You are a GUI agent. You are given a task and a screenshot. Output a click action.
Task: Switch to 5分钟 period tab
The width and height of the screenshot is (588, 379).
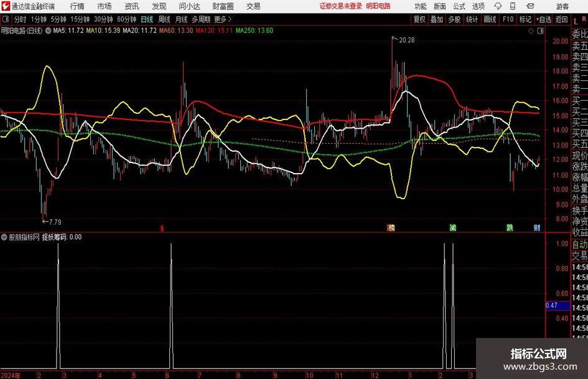click(x=58, y=19)
